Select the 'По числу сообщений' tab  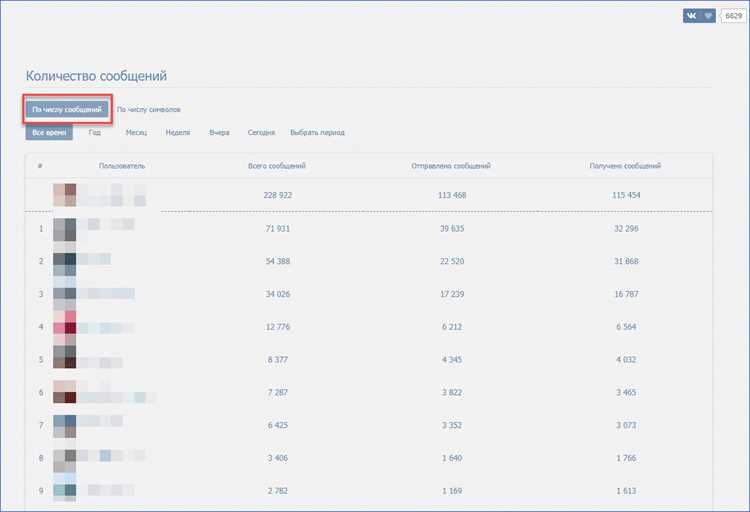[67, 110]
